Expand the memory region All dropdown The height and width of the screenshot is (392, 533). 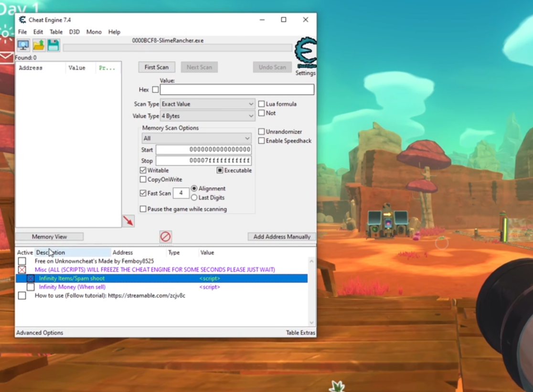coord(196,138)
